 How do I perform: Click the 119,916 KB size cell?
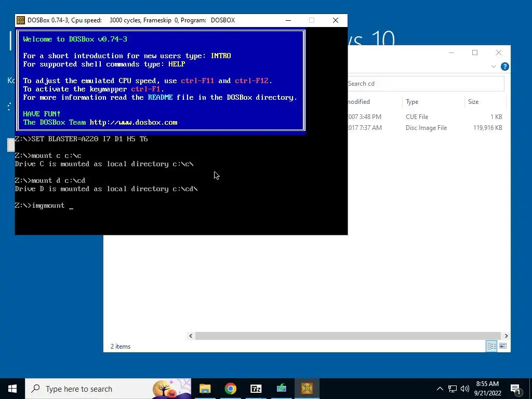click(x=487, y=128)
